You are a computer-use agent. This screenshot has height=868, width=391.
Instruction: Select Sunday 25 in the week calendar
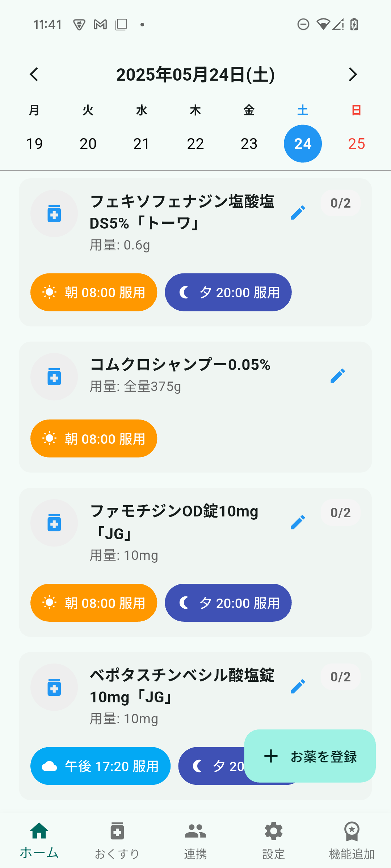tap(356, 144)
